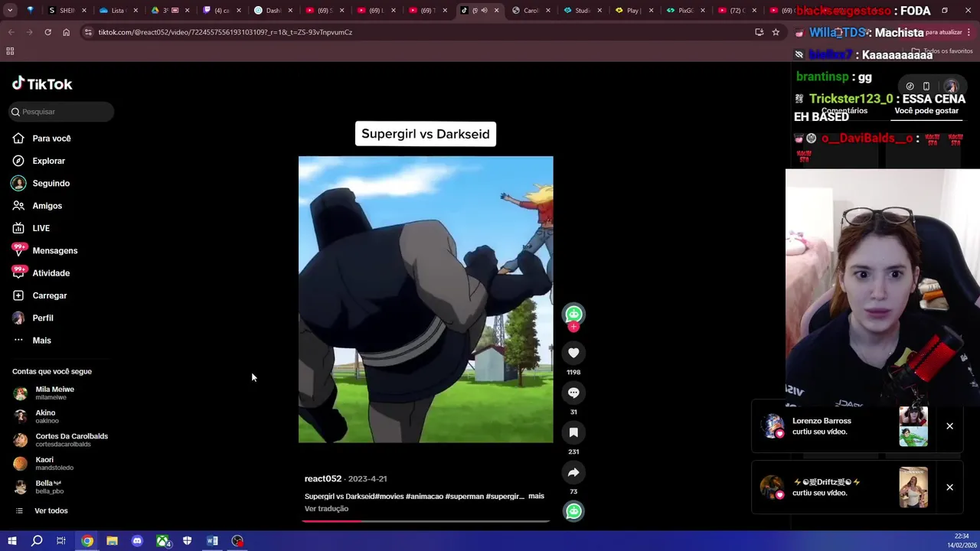
Task: Close the active TikTok browser tab
Action: tap(496, 11)
